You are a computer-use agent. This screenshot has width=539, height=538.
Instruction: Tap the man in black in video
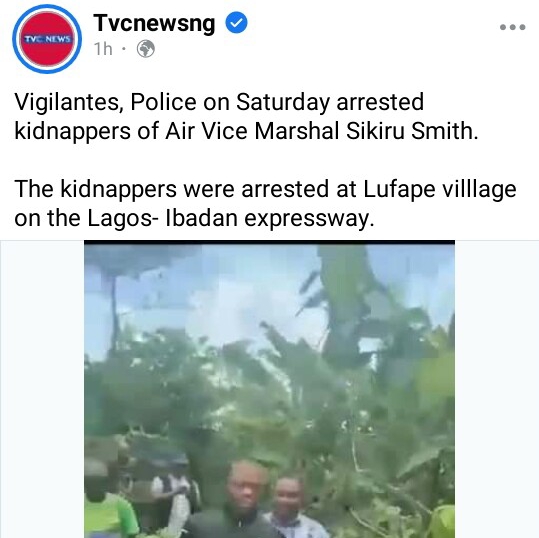[x=241, y=502]
